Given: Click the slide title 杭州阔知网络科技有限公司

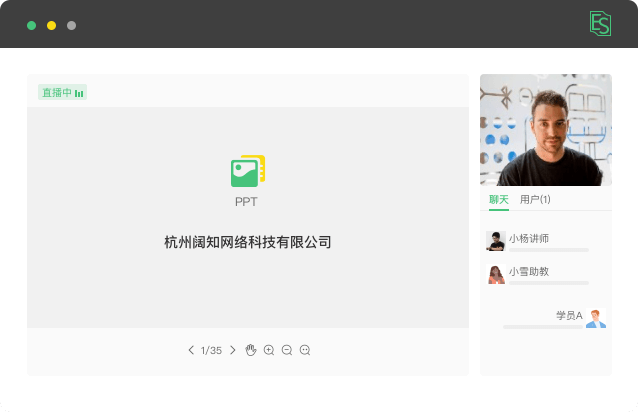Looking at the screenshot, I should 248,242.
